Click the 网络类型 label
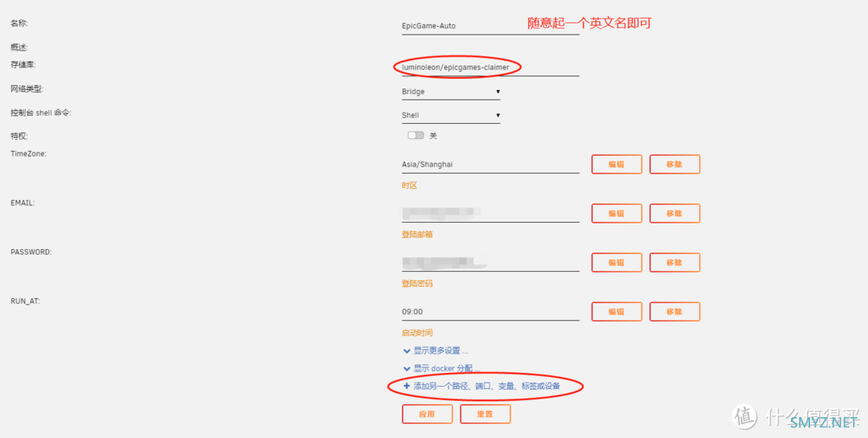This screenshot has height=438, width=868. (x=27, y=89)
